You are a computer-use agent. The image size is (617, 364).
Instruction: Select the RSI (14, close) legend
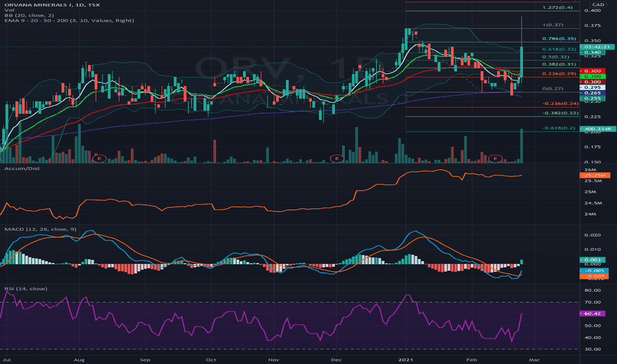click(x=26, y=289)
